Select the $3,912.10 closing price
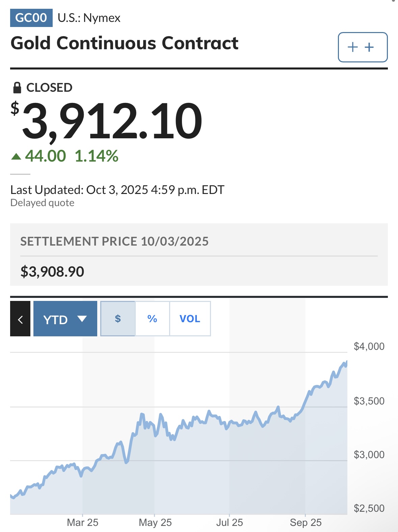The width and height of the screenshot is (398, 532). [x=111, y=121]
